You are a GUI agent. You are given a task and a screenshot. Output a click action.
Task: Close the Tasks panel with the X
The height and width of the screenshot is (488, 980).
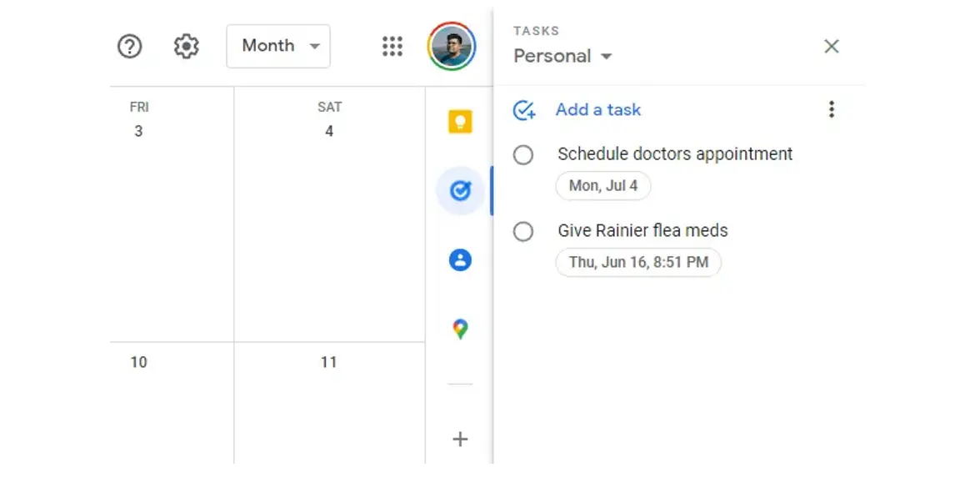pos(831,47)
